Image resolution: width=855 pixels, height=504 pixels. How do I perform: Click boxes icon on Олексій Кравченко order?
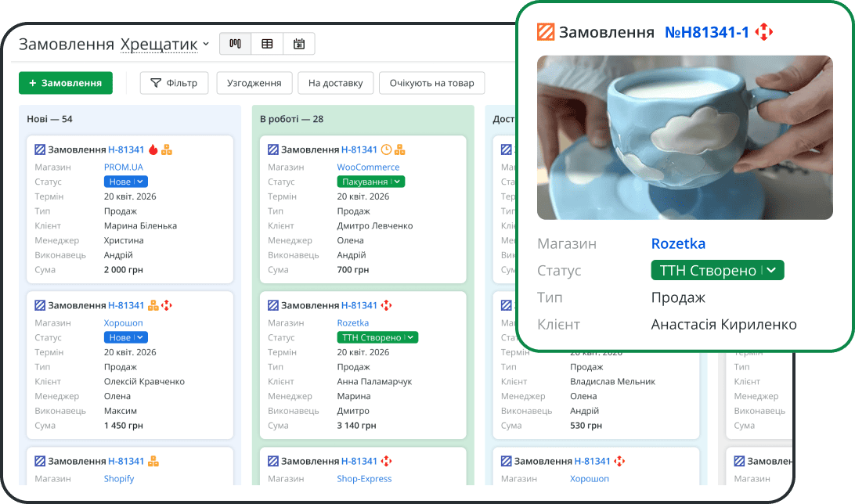pos(153,305)
